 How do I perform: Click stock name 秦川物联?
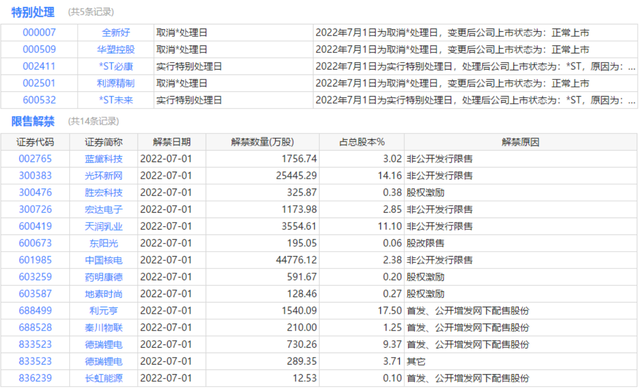(104, 328)
